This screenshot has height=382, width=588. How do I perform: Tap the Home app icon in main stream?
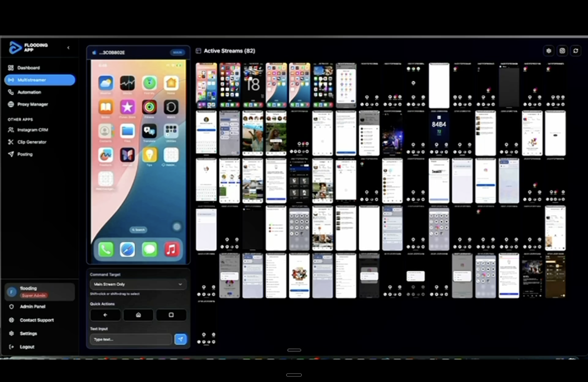click(x=171, y=83)
